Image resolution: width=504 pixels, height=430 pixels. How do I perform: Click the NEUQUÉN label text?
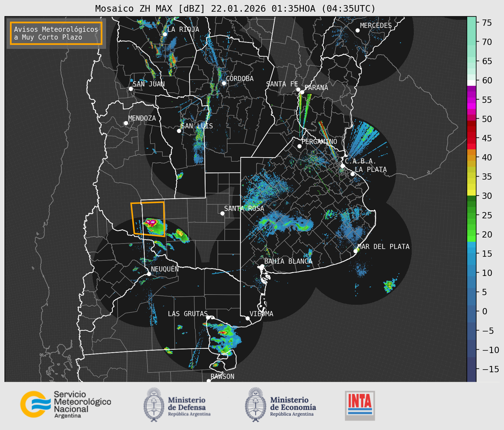point(165,269)
